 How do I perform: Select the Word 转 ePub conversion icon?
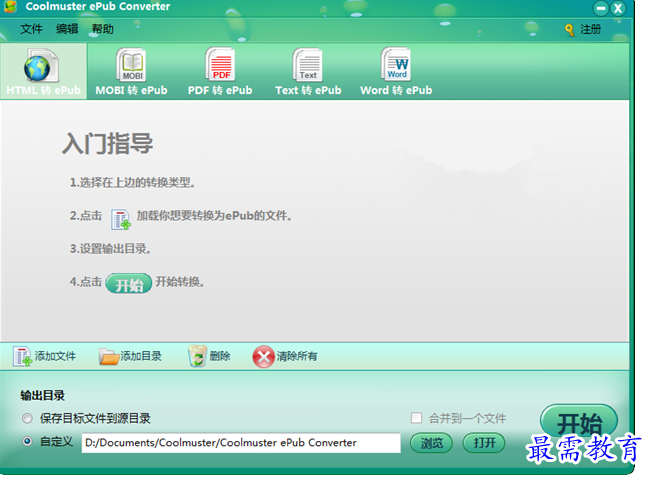tap(396, 64)
